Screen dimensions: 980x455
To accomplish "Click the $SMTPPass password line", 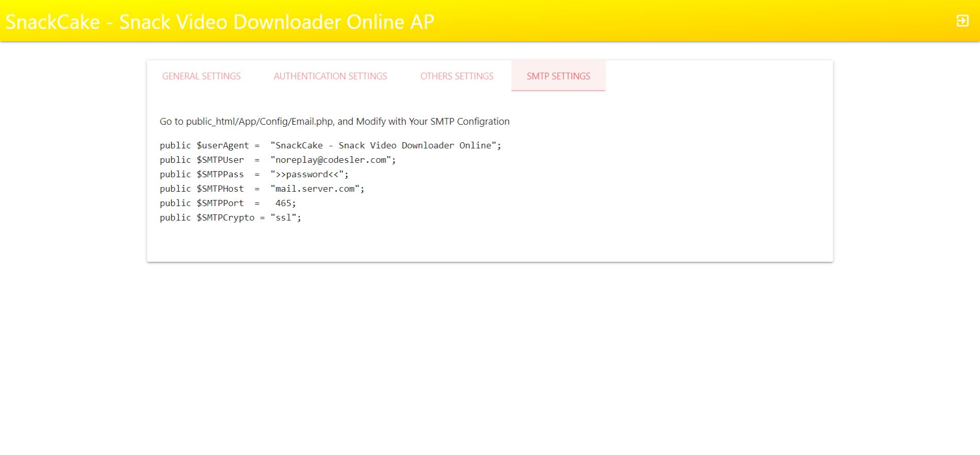I will coord(254,175).
